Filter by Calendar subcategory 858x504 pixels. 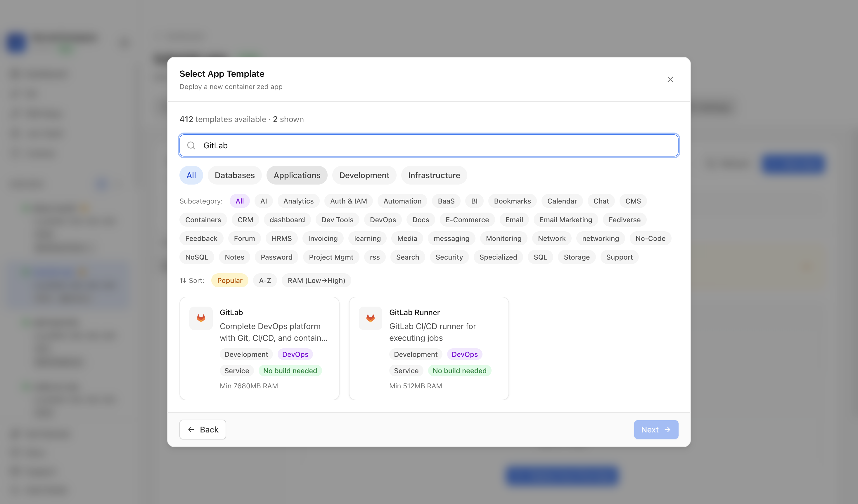[562, 201]
